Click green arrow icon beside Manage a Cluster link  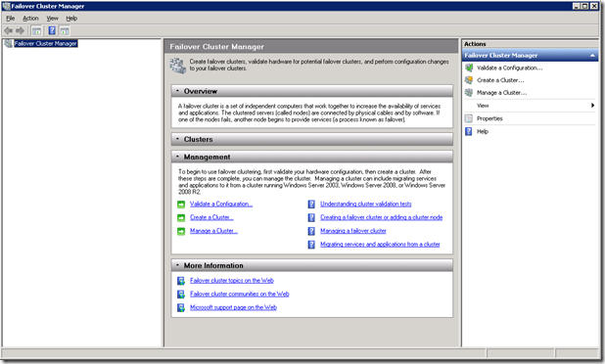pos(181,231)
